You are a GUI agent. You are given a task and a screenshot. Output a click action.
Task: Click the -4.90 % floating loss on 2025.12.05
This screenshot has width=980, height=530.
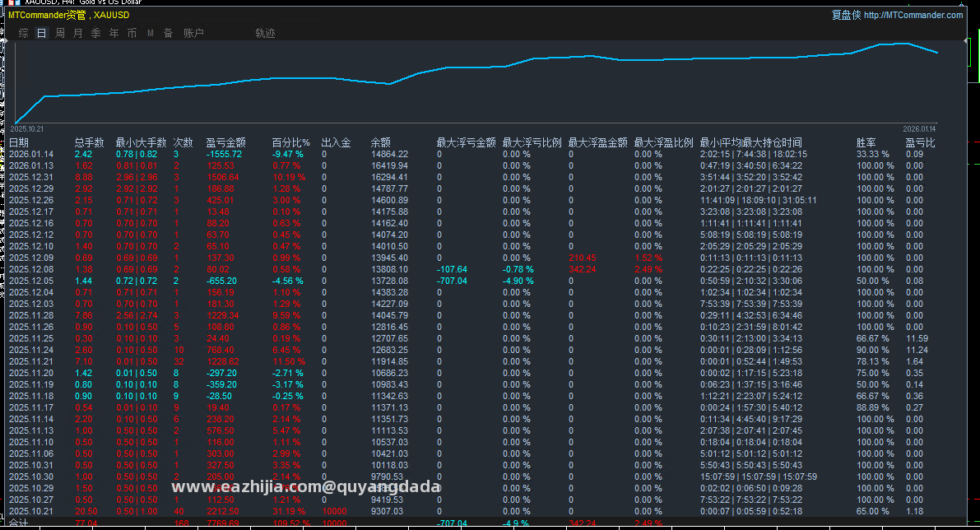tap(518, 281)
